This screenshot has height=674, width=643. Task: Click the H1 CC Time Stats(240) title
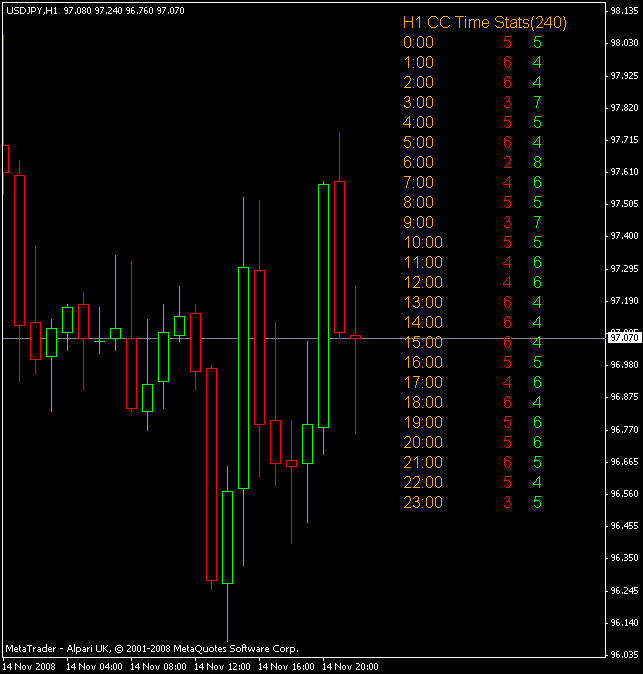(485, 22)
